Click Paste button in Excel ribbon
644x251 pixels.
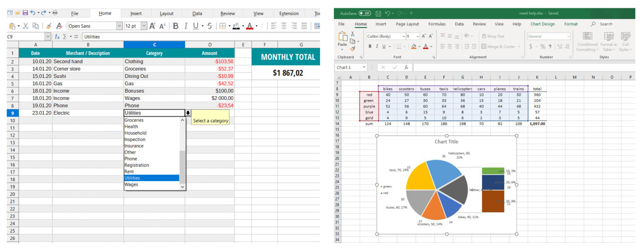click(x=342, y=40)
